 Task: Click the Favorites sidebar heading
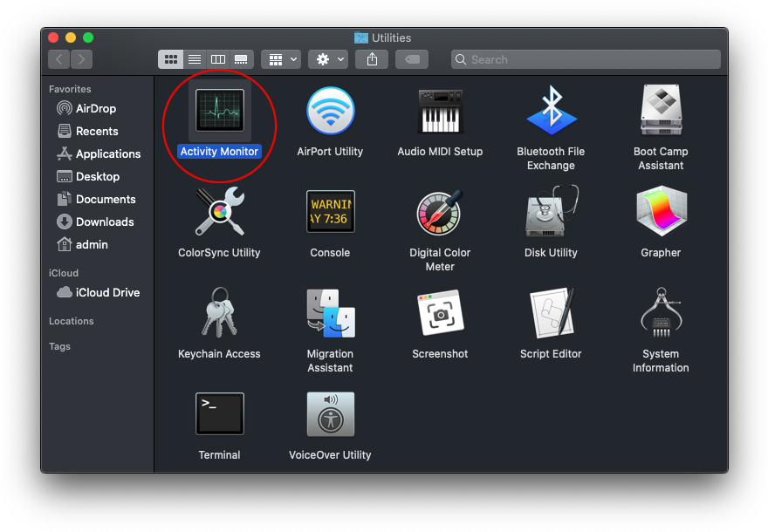click(x=70, y=89)
